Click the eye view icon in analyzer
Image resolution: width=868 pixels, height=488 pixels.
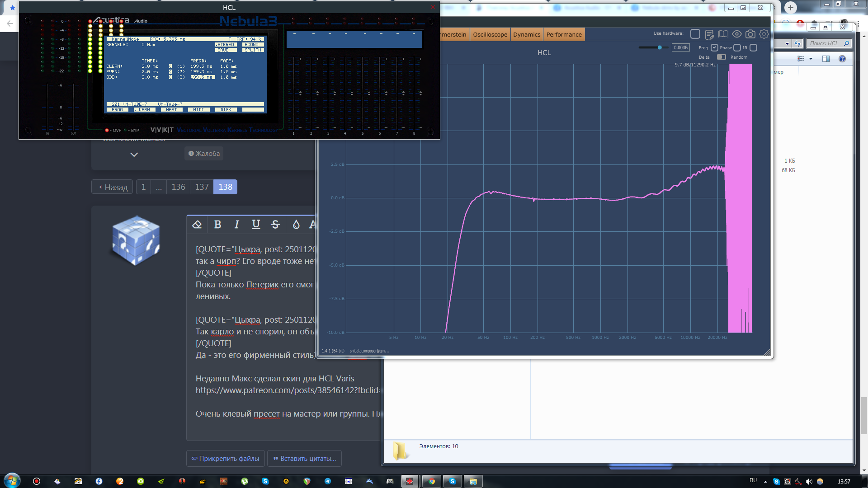737,34
